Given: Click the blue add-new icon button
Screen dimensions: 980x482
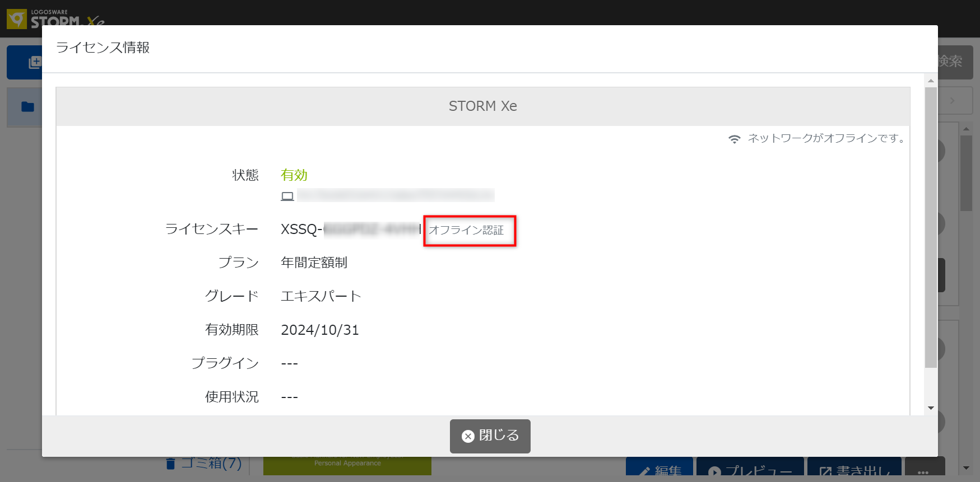Looking at the screenshot, I should click(34, 62).
